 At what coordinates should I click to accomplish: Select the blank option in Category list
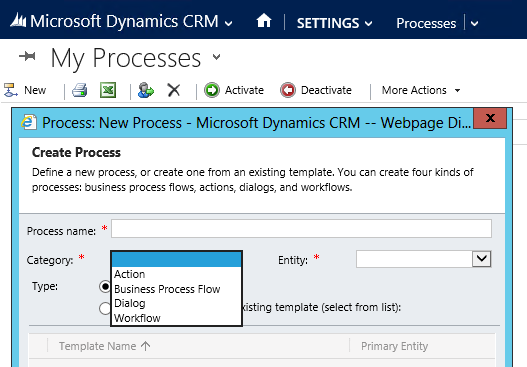[x=176, y=259]
